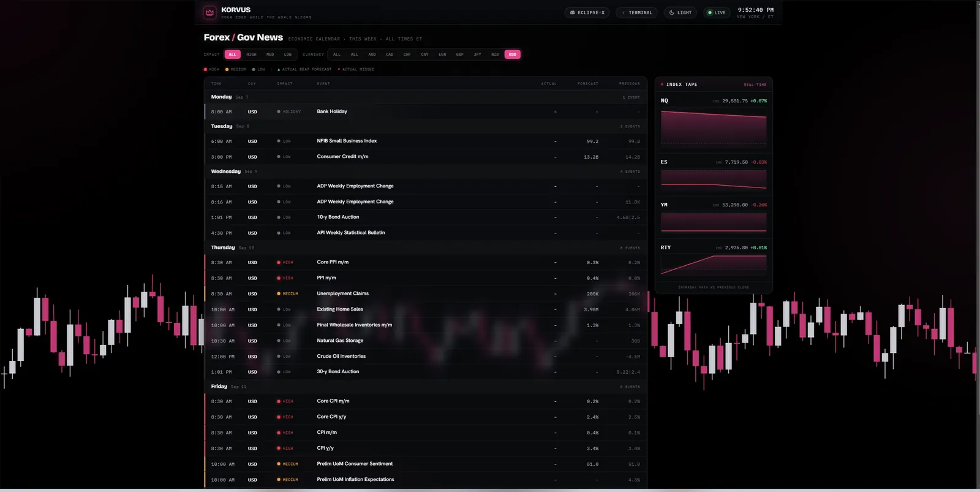Open the Core PPI m/m event
Screen dimensions: 980x492
click(x=426, y=262)
